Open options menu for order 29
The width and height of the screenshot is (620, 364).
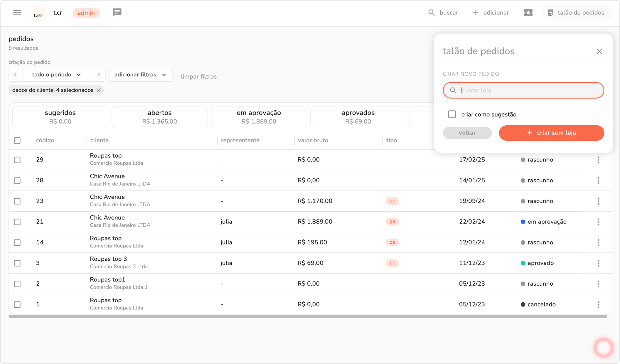(598, 160)
